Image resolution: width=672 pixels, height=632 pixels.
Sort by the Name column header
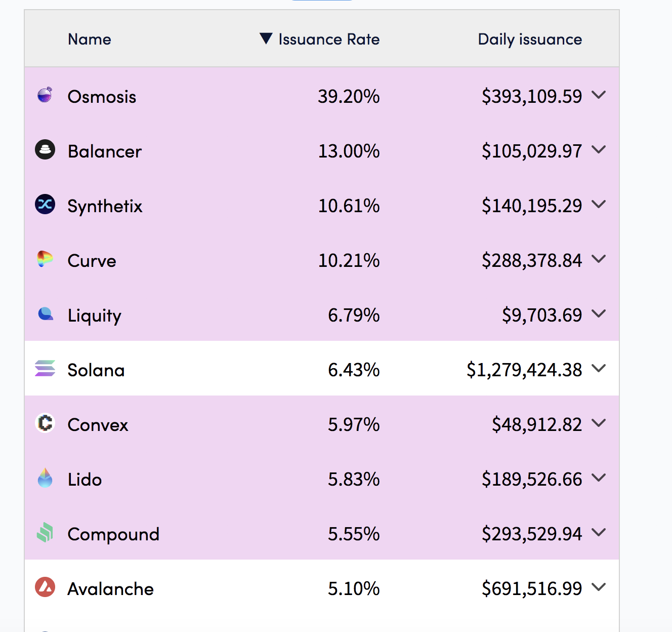90,39
